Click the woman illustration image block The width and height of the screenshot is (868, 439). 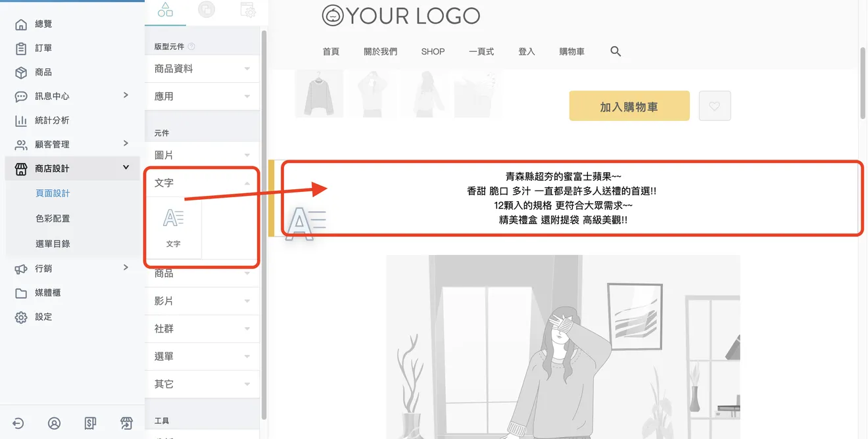pos(564,347)
